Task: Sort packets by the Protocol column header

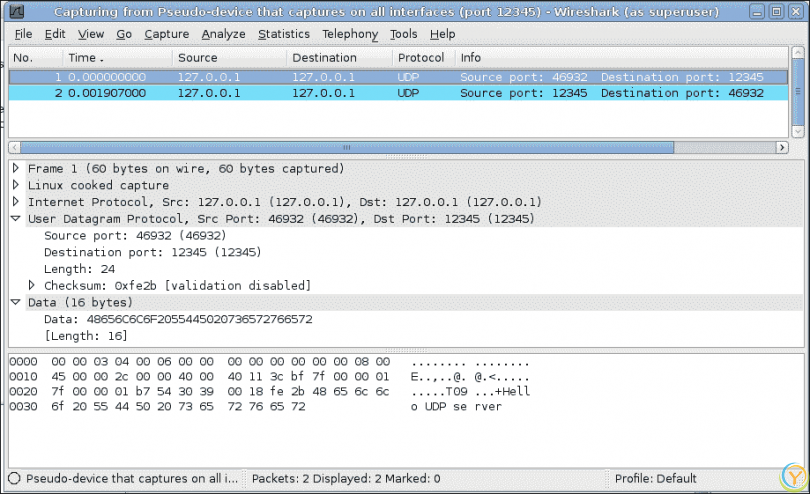Action: point(420,58)
